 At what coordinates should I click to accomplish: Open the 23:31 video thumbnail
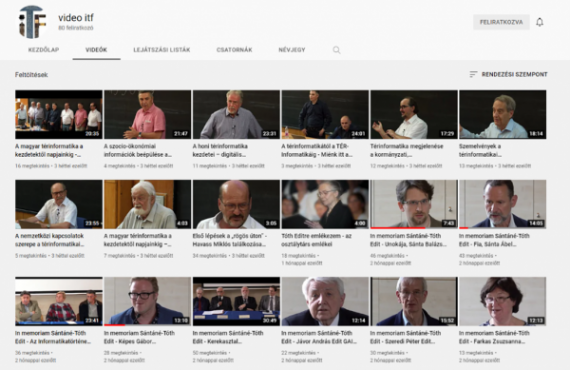[236, 114]
